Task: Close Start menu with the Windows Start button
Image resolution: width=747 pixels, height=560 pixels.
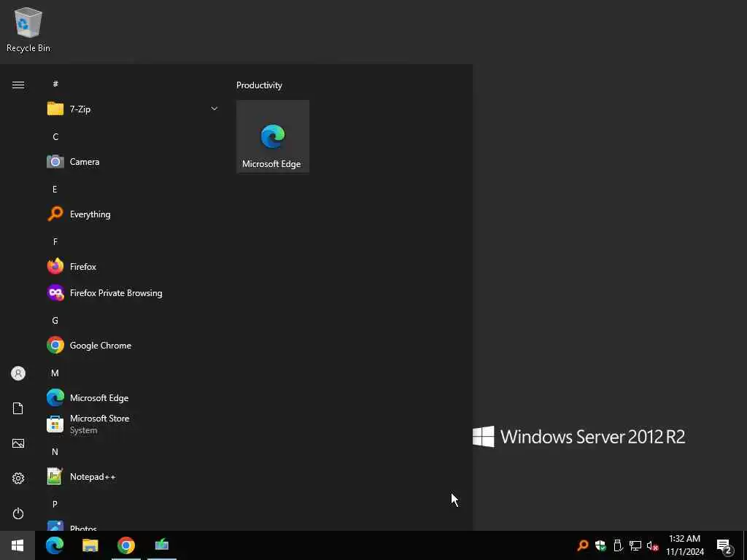Action: click(x=18, y=545)
